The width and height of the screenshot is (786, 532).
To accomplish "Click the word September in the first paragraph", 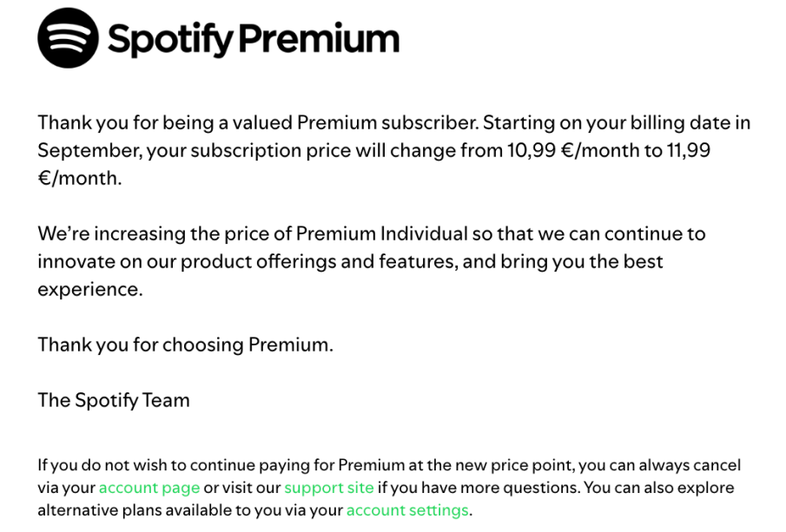I will tap(89, 150).
